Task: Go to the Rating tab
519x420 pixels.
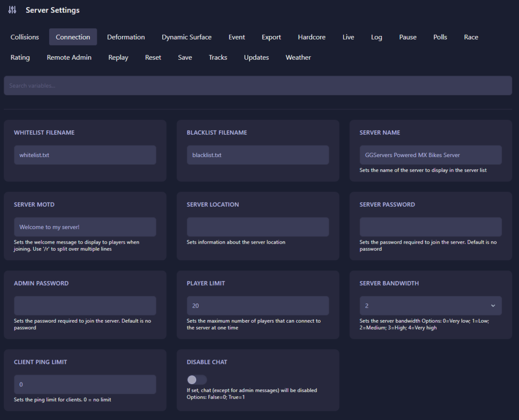Action: pyautogui.click(x=20, y=57)
